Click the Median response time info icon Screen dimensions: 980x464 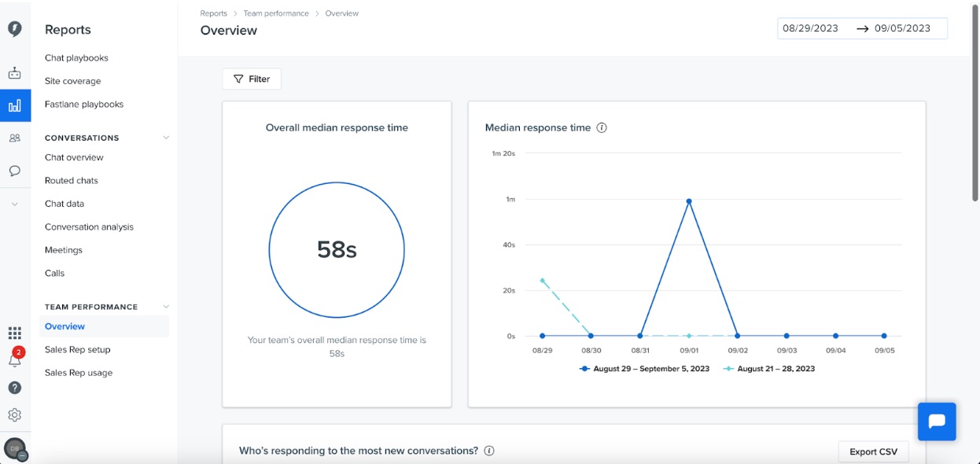pyautogui.click(x=602, y=127)
